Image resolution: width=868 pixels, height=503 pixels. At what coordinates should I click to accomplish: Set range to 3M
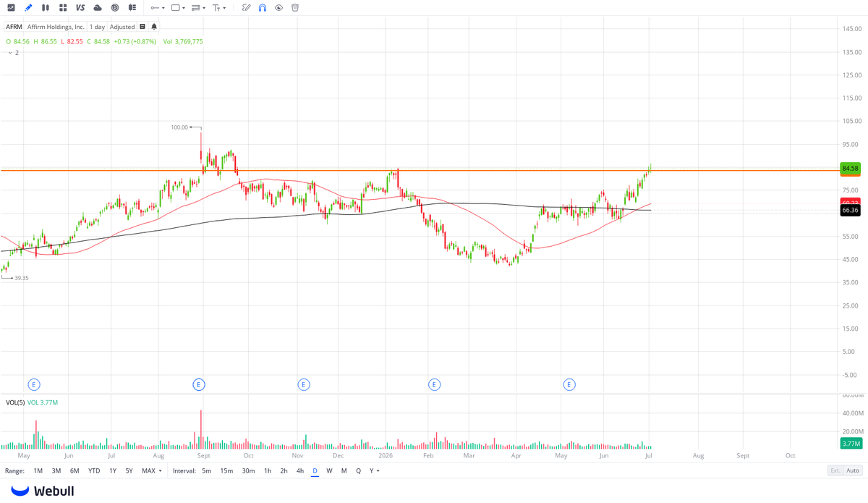[56, 471]
